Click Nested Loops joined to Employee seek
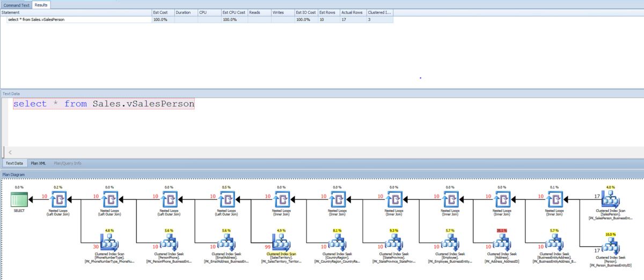This screenshot has width=644, height=280. (394, 199)
